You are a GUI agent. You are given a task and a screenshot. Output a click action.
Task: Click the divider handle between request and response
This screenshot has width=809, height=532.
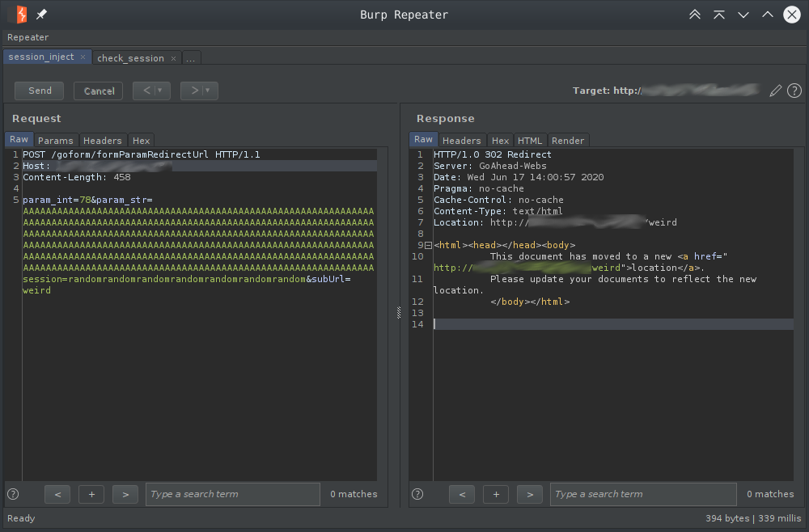[398, 313]
